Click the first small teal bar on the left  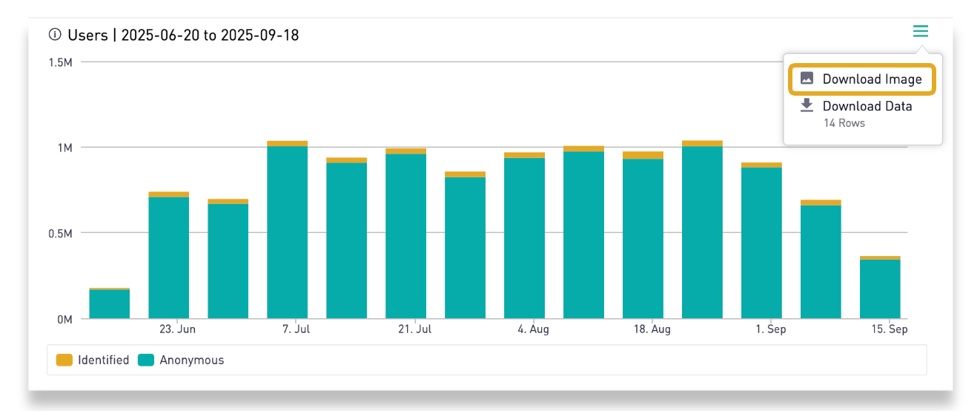coord(109,303)
